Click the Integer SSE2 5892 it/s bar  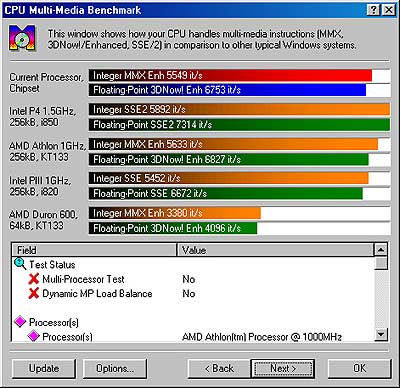pos(239,109)
